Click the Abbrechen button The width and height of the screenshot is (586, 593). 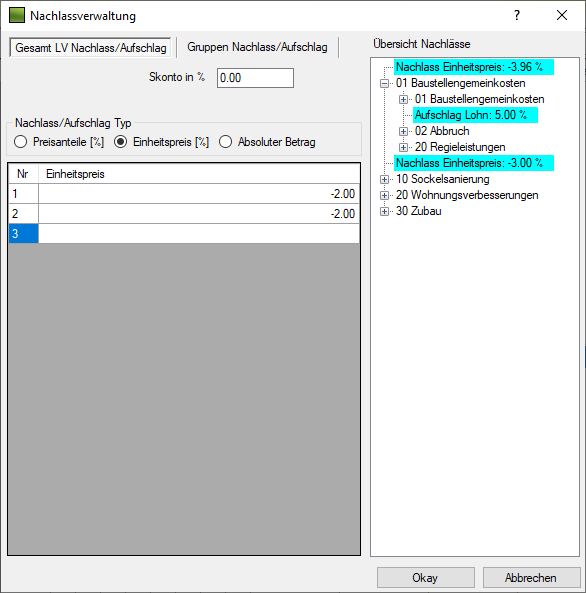[531, 578]
